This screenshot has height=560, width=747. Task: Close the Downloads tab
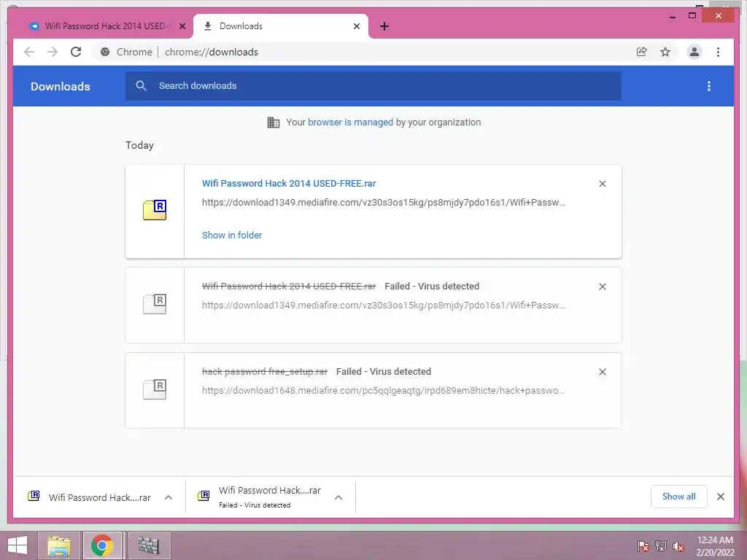(356, 26)
